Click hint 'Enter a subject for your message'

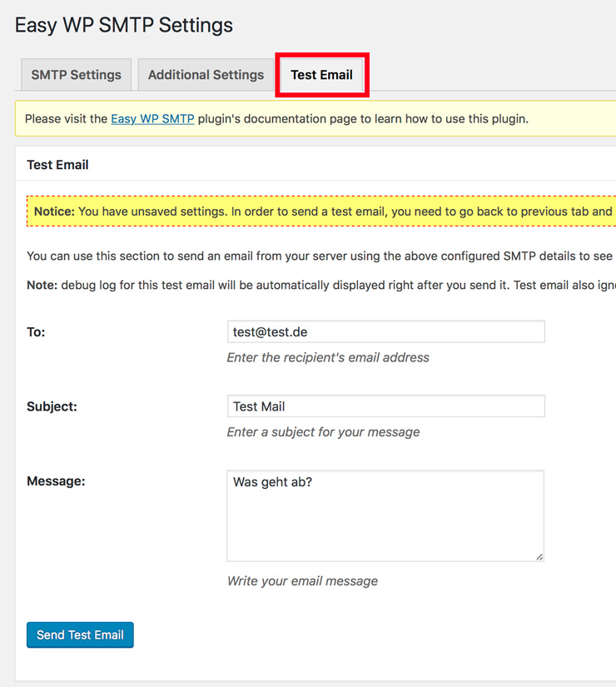coord(323,432)
